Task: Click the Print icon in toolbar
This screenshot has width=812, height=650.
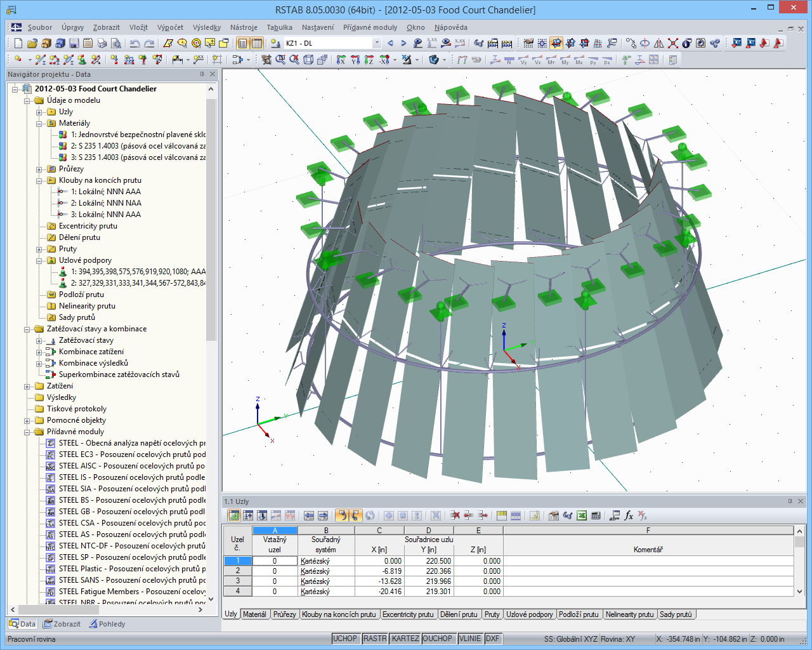Action: (101, 43)
